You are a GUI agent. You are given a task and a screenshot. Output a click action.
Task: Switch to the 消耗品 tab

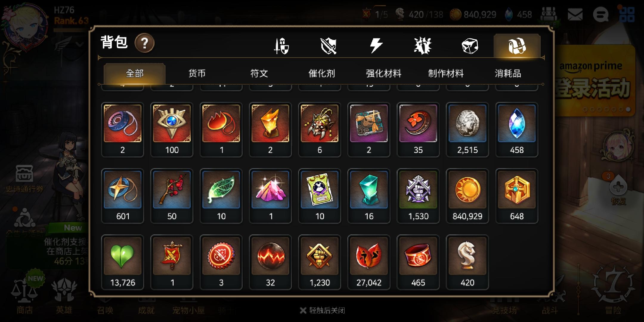[508, 73]
